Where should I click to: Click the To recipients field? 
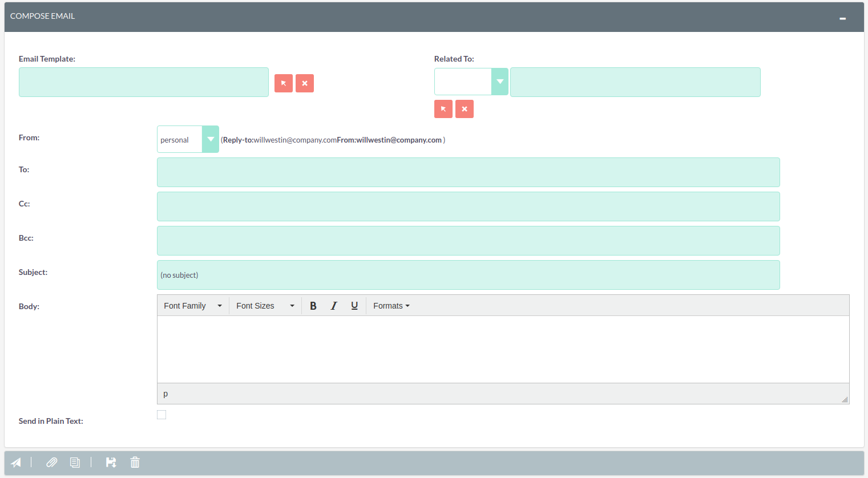[x=468, y=172]
